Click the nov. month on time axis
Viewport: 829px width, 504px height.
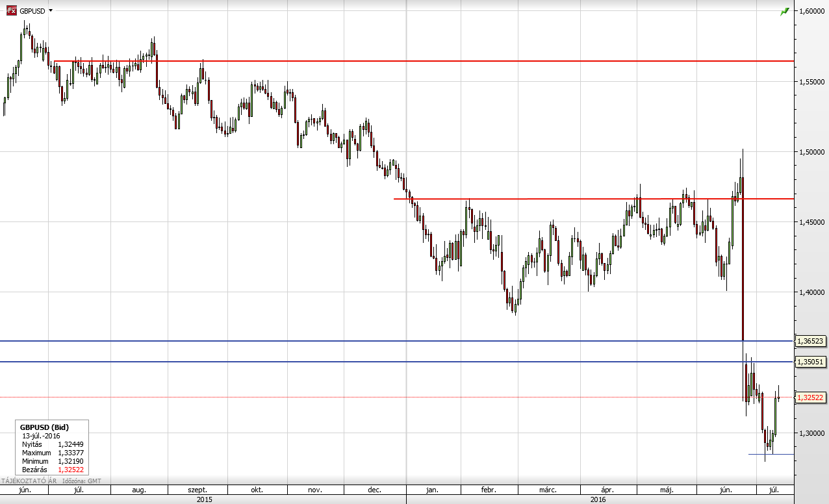click(314, 490)
